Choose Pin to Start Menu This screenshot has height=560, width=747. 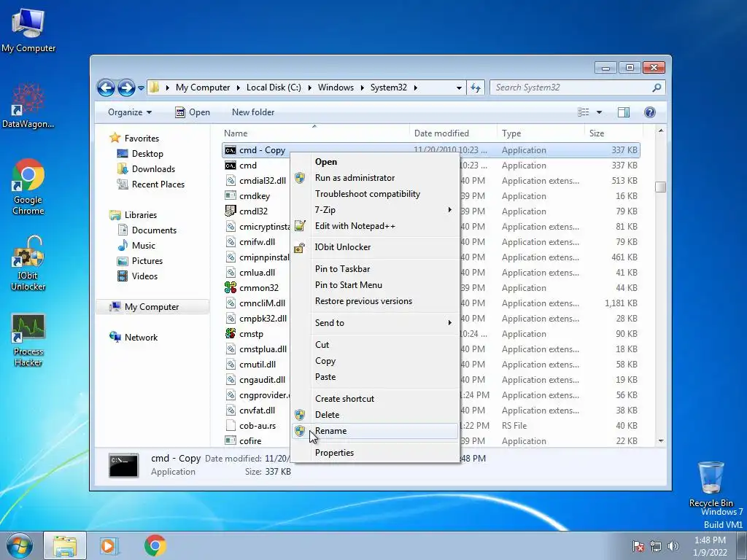(x=374, y=285)
